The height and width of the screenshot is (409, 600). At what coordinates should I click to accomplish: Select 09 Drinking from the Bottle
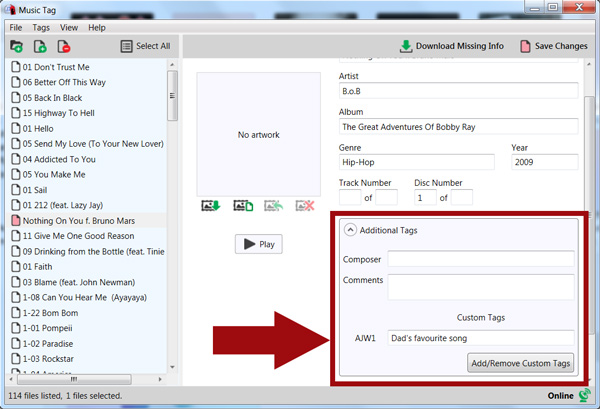[93, 251]
